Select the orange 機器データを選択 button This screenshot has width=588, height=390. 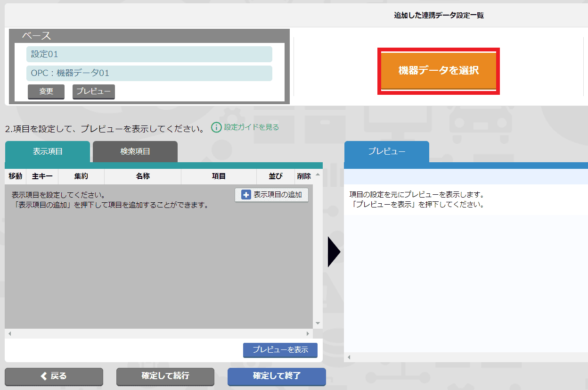(438, 71)
